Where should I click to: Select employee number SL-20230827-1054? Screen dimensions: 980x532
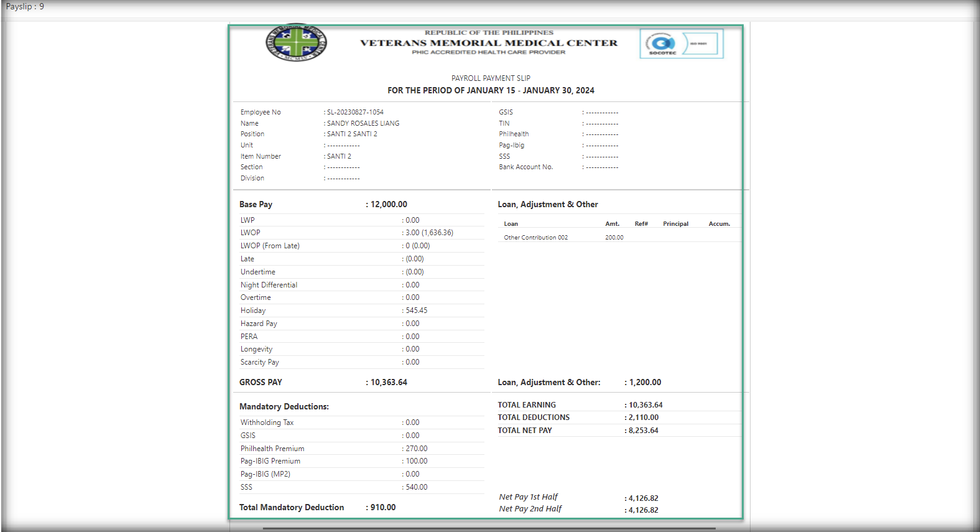tap(355, 113)
